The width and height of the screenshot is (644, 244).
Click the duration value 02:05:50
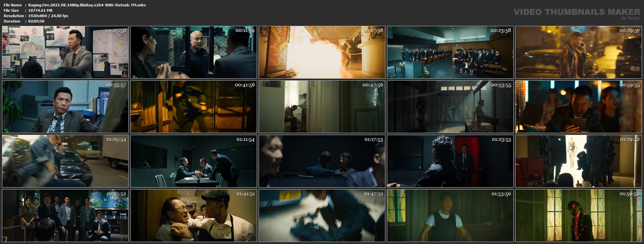click(36, 21)
